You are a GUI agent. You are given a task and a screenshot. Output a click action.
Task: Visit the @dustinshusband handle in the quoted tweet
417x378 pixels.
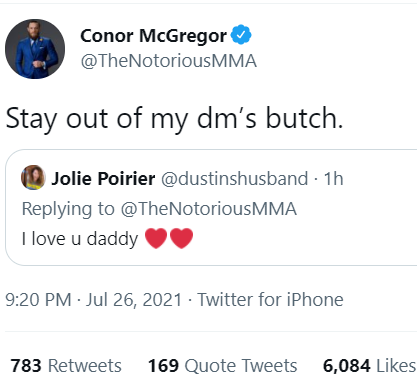coord(235,179)
